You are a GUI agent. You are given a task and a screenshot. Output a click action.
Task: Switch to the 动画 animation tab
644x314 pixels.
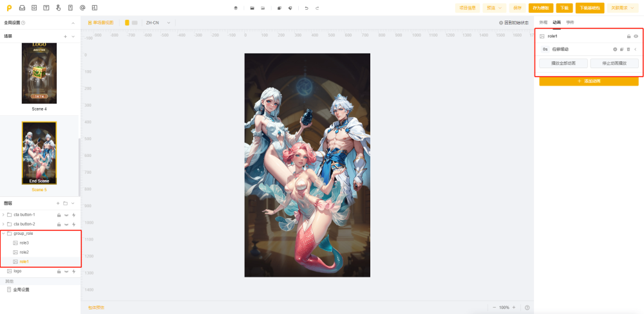pos(556,22)
